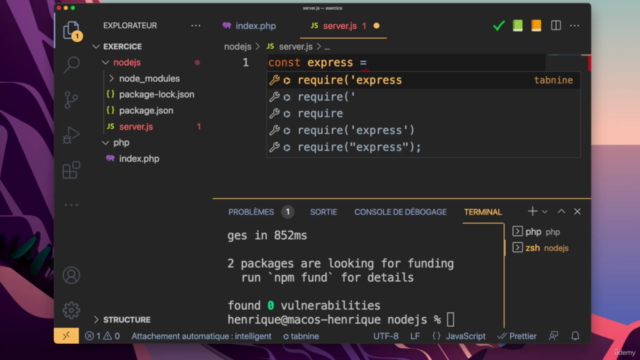640x360 pixels.
Task: Open the Run and Debug view
Action: 71,135
